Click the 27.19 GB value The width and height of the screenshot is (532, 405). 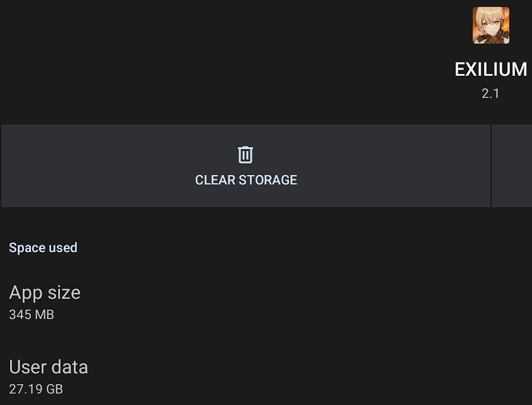[35, 389]
